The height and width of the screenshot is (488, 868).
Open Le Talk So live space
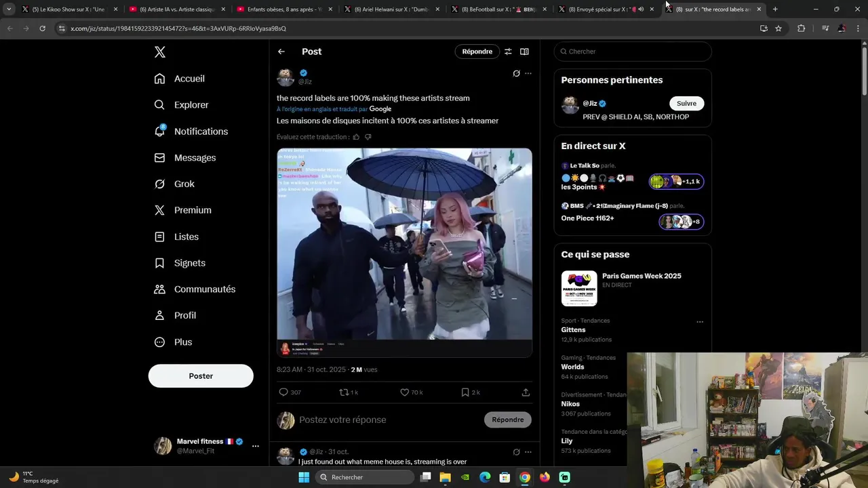tap(633, 177)
